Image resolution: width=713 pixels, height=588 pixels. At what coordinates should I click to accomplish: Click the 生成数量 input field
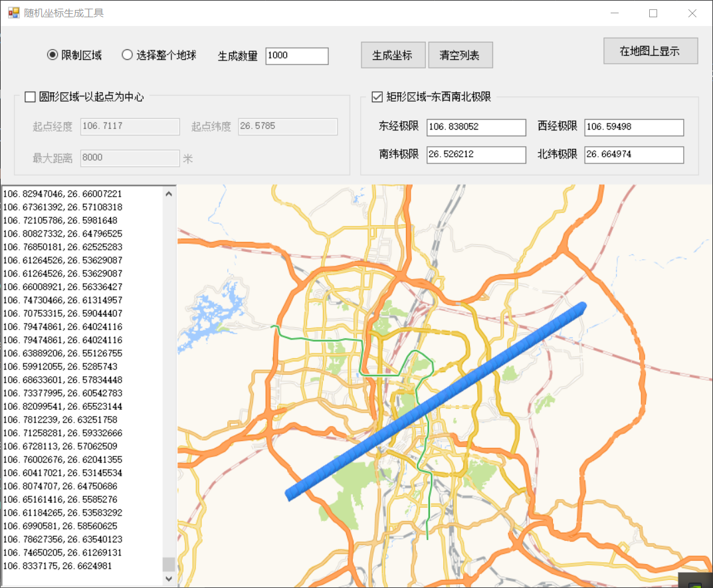[296, 56]
